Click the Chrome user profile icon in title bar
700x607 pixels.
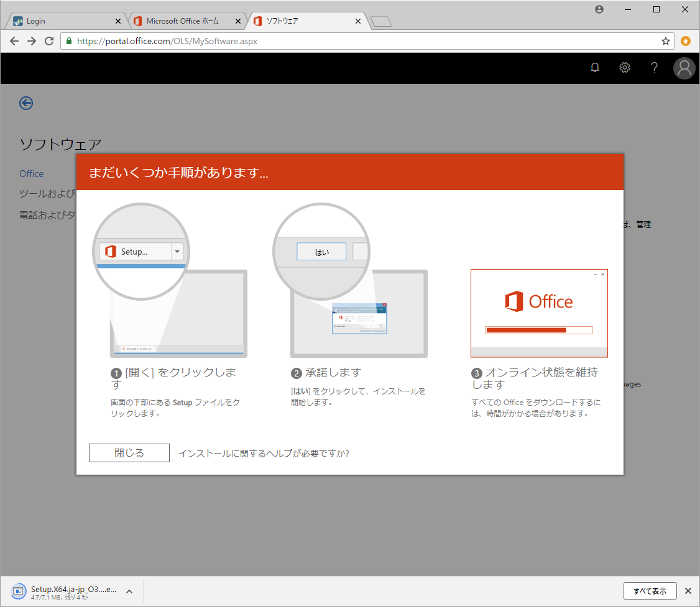599,9
